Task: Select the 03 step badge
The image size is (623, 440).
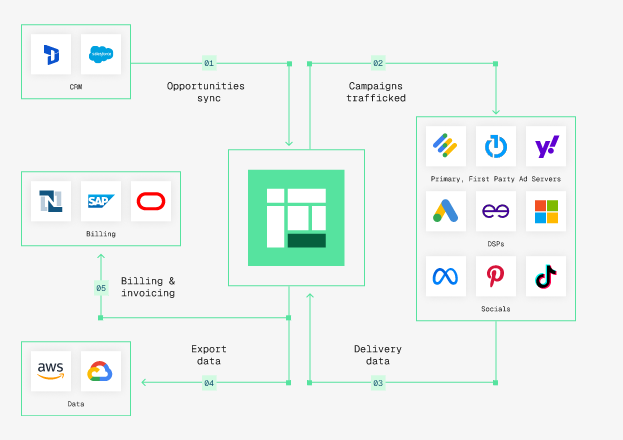Action: pyautogui.click(x=378, y=383)
